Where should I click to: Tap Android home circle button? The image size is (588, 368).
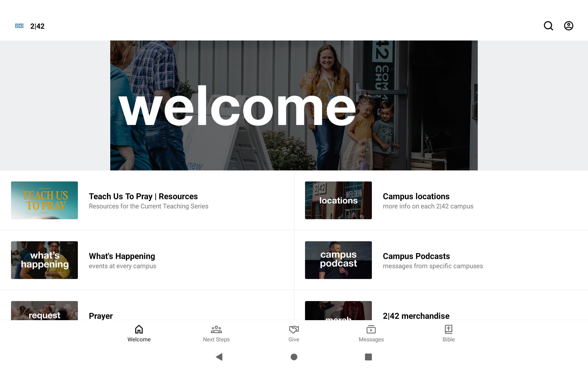(x=294, y=357)
